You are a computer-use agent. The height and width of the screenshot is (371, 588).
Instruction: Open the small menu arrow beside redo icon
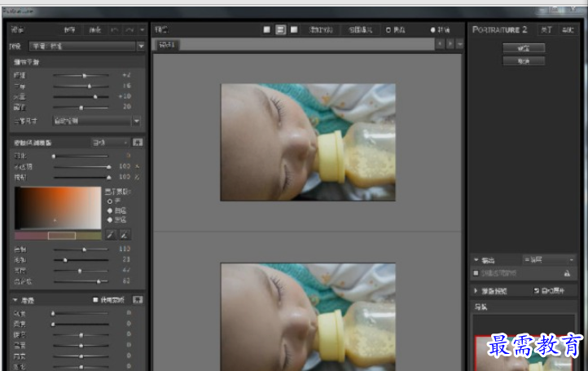click(143, 29)
